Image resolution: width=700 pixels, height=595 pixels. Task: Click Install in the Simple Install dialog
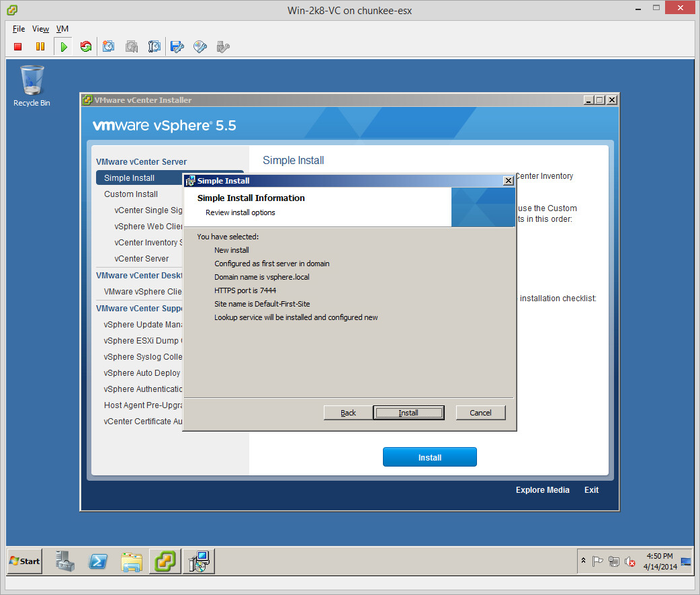pyautogui.click(x=408, y=413)
